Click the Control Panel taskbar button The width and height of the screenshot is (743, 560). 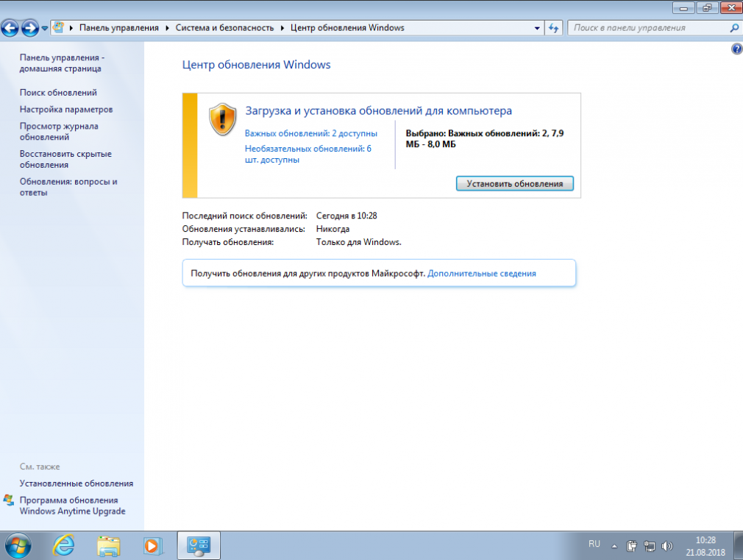(x=199, y=546)
